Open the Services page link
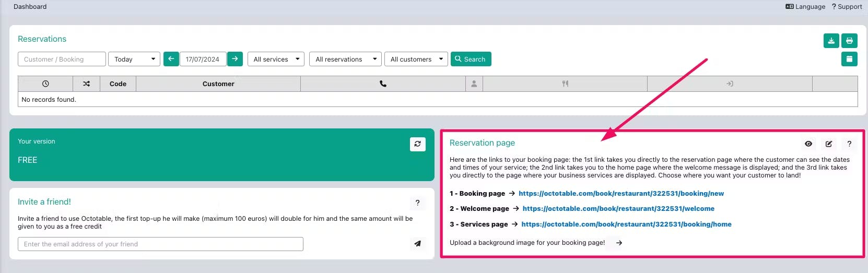The image size is (868, 273). click(626, 224)
